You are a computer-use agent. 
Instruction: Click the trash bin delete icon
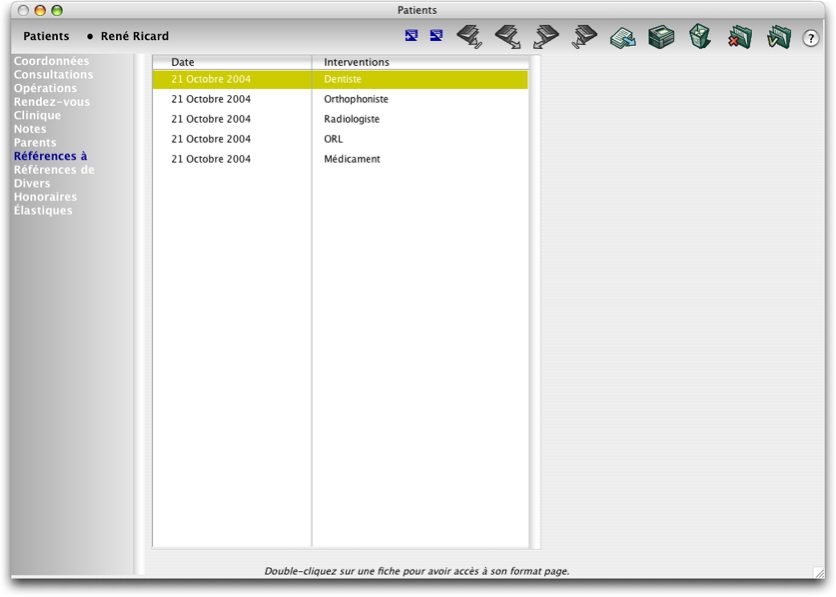click(x=700, y=37)
